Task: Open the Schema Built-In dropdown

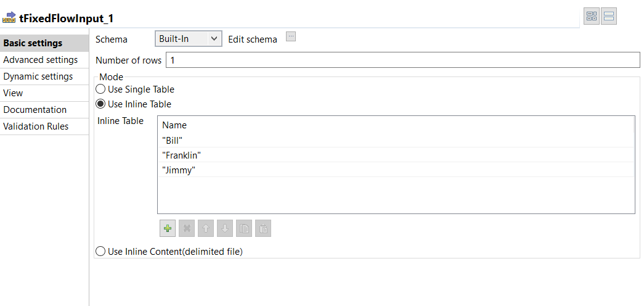Action: (188, 39)
